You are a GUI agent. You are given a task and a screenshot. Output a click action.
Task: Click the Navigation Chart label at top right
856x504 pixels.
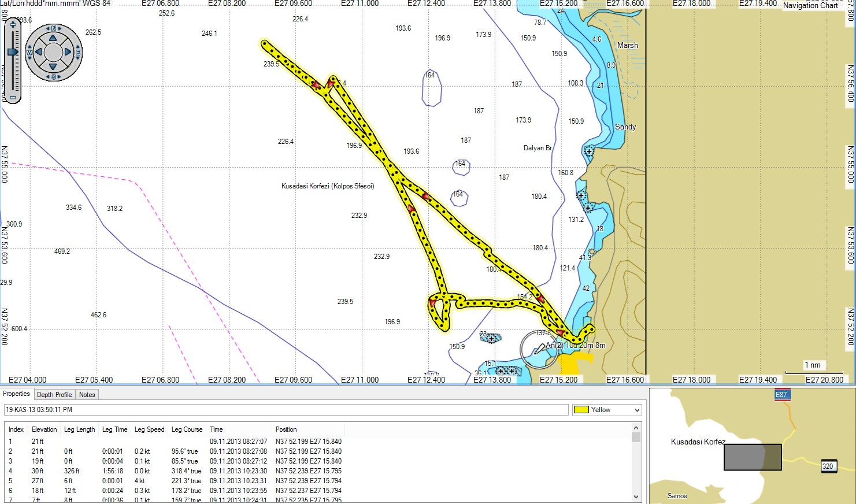(810, 5)
